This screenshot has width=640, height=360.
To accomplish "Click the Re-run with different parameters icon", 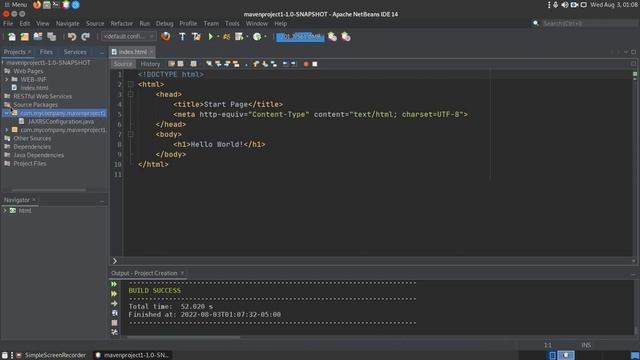I will (114, 294).
